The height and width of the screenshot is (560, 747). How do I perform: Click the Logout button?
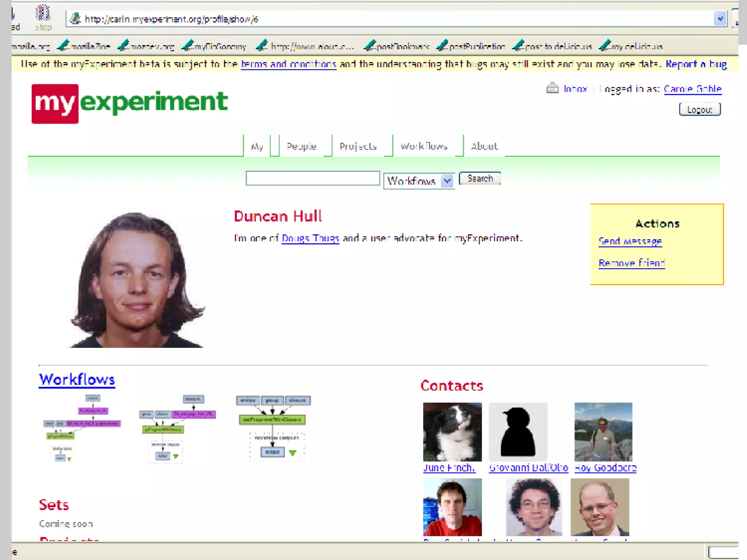point(699,109)
